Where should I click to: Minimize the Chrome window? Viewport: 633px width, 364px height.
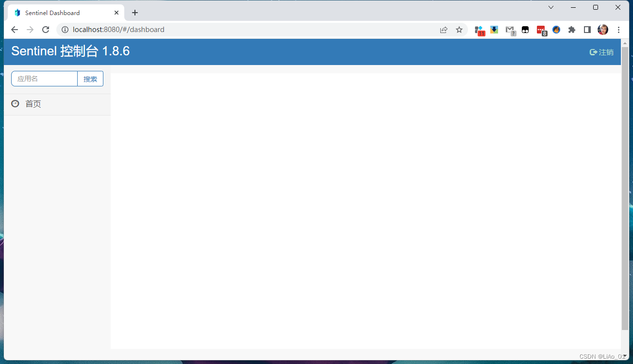573,7
